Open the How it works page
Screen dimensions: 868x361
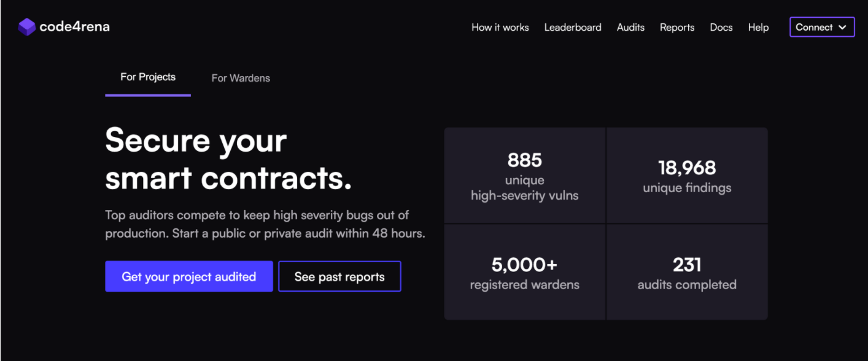[500, 28]
